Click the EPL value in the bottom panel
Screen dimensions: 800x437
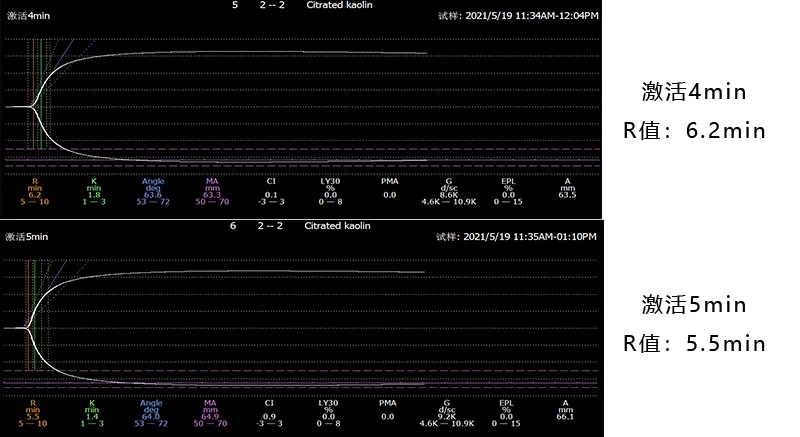click(x=506, y=416)
